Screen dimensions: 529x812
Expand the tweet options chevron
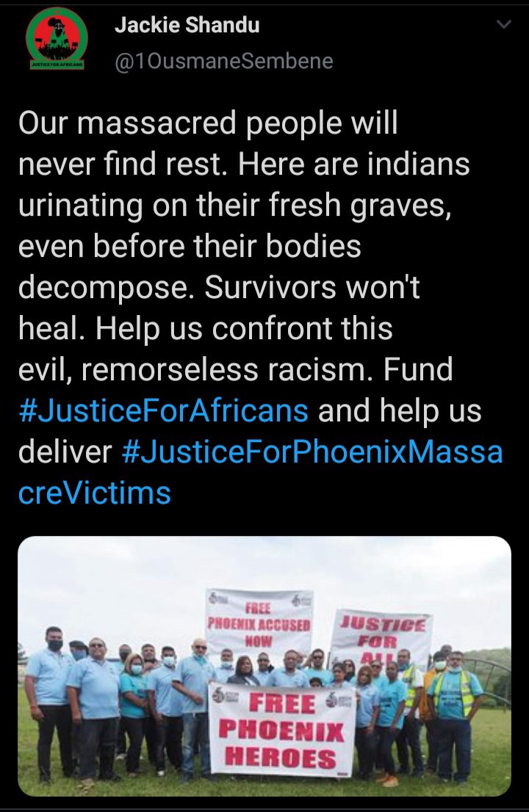503,24
